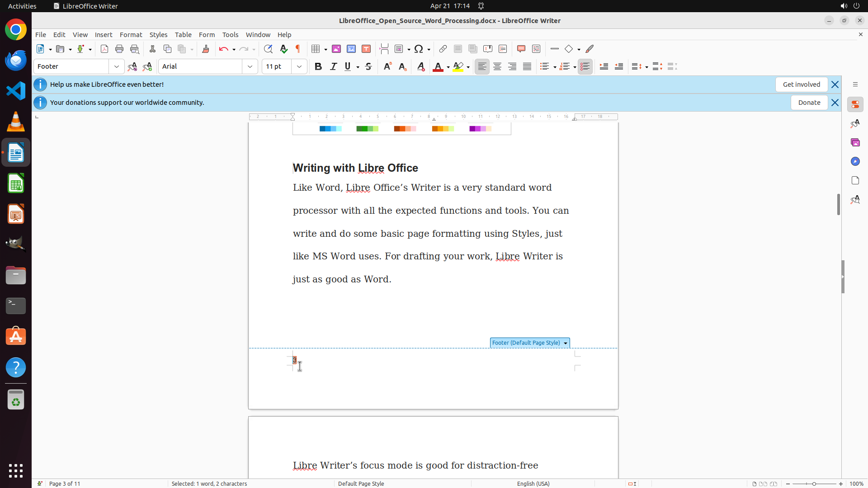Toggle formatting marks display
The height and width of the screenshot is (488, 868).
[x=298, y=49]
